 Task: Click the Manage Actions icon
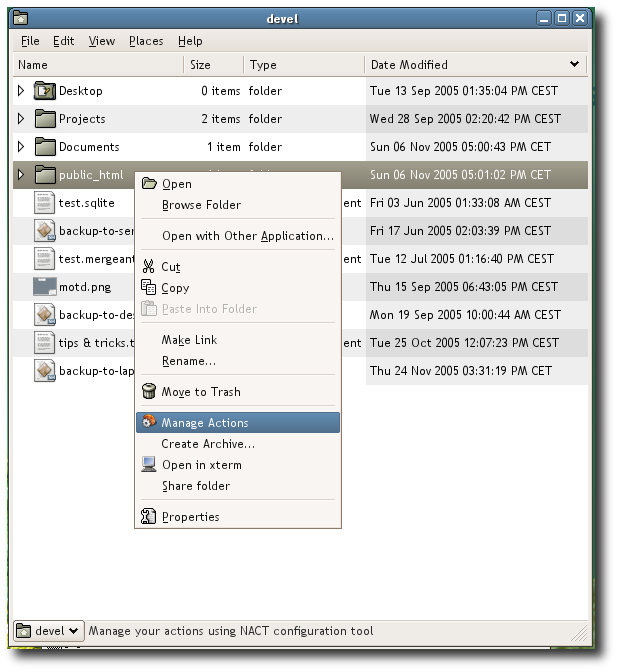tap(148, 422)
